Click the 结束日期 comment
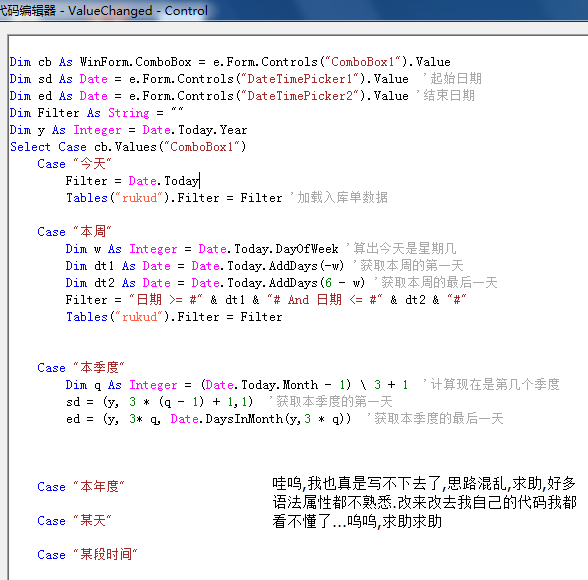The width and height of the screenshot is (588, 580). pyautogui.click(x=446, y=96)
